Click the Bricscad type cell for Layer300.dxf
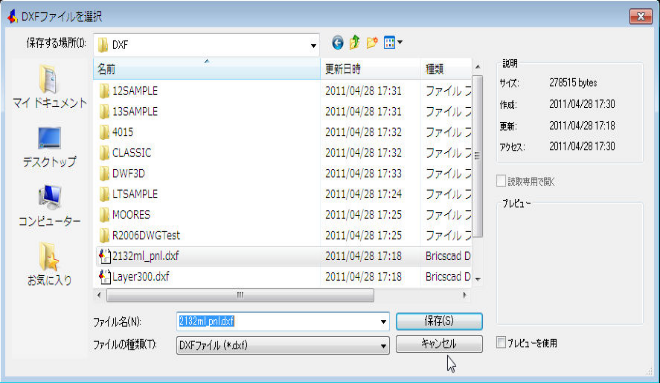 (448, 277)
